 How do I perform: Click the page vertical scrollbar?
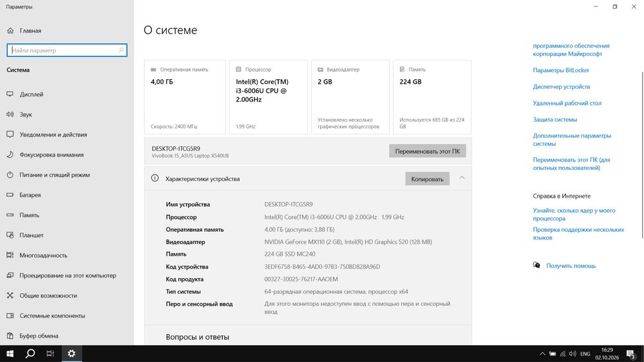(642, 155)
